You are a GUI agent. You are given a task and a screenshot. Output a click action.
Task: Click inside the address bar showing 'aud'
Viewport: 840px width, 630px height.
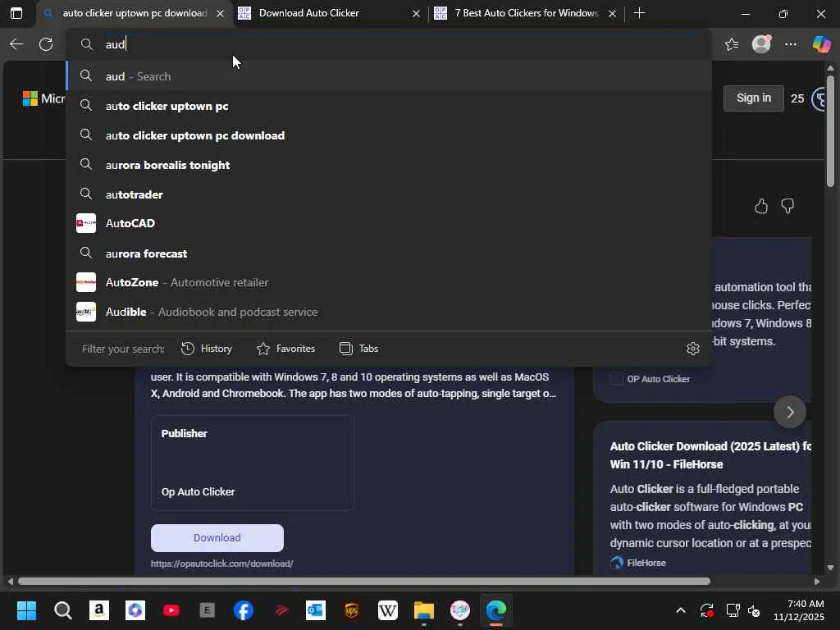(x=388, y=44)
